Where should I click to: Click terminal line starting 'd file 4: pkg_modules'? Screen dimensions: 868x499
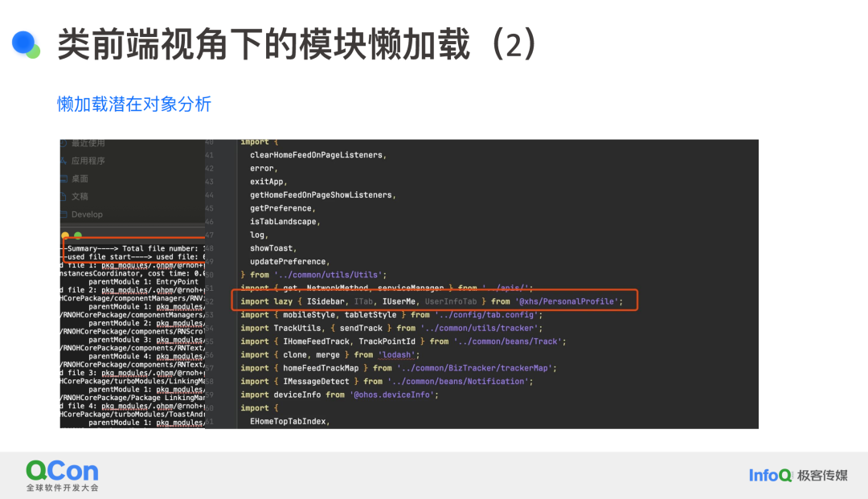(133, 406)
